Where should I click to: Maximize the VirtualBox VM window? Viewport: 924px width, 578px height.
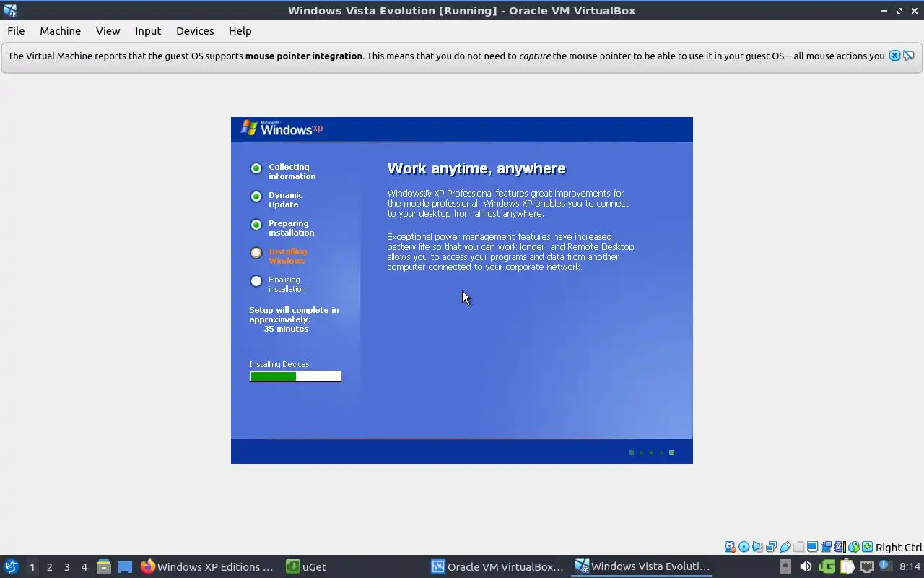pos(899,10)
